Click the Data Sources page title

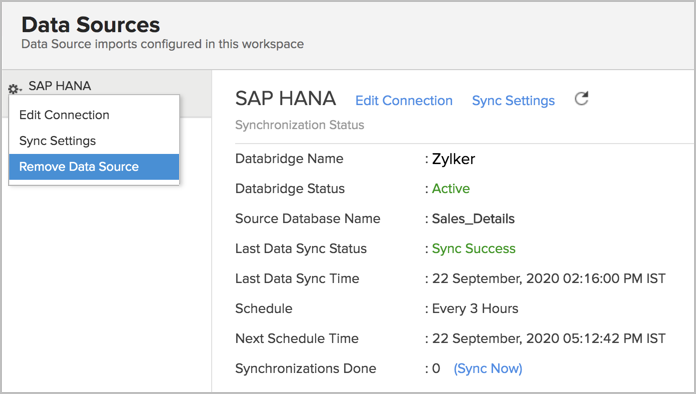coord(91,24)
